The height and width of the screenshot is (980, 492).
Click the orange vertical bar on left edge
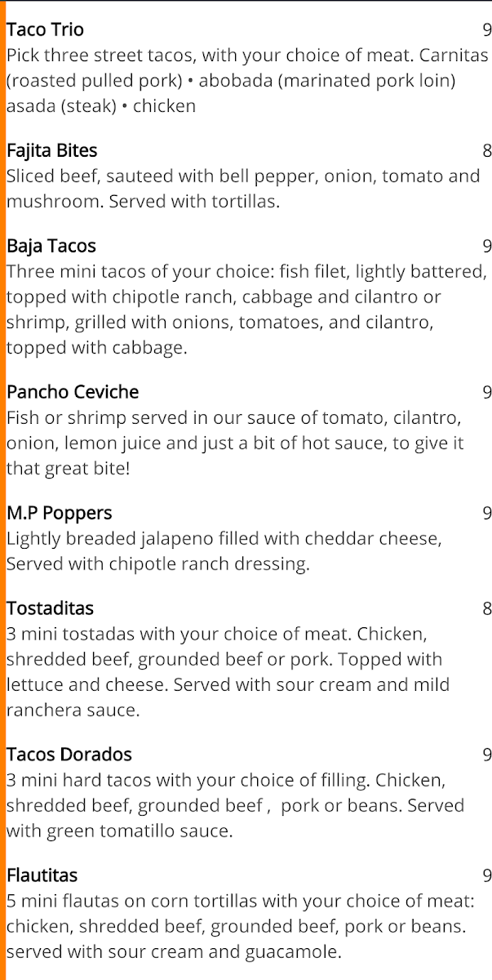2,490
